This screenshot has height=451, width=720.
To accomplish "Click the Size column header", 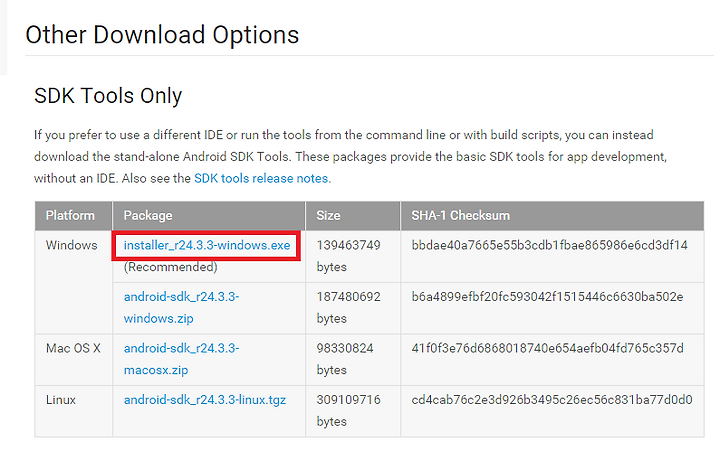I will tap(328, 215).
